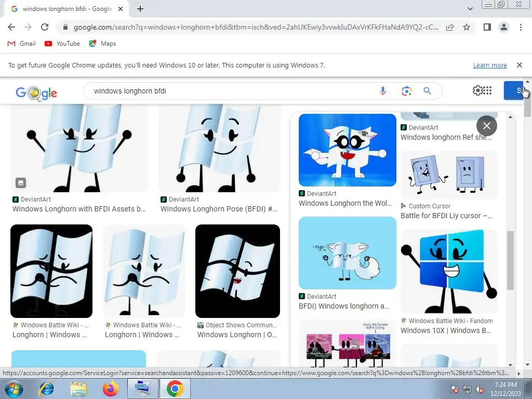Click status bar scroll right arrow

[x=518, y=373]
